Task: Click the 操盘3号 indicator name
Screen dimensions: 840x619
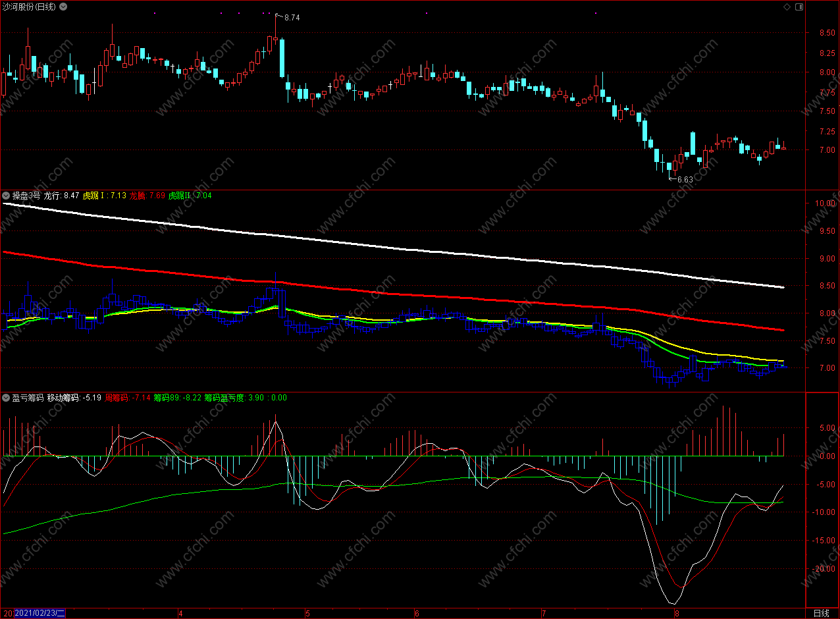Action: pyautogui.click(x=26, y=196)
